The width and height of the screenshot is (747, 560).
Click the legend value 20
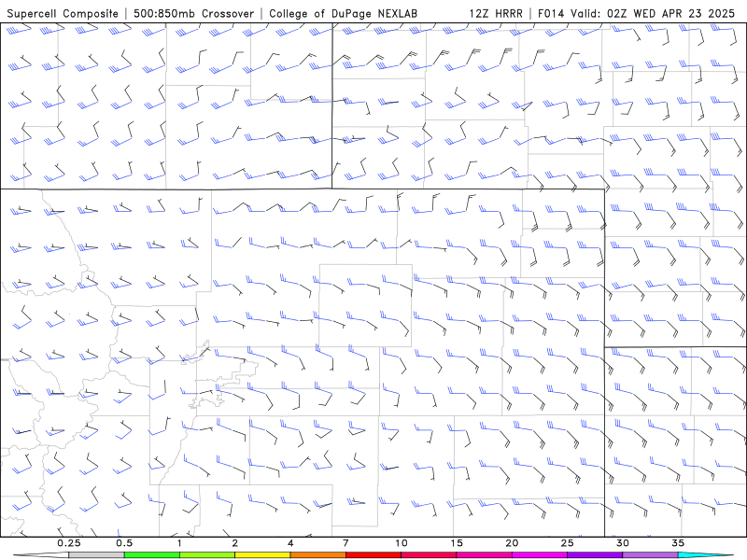point(512,543)
